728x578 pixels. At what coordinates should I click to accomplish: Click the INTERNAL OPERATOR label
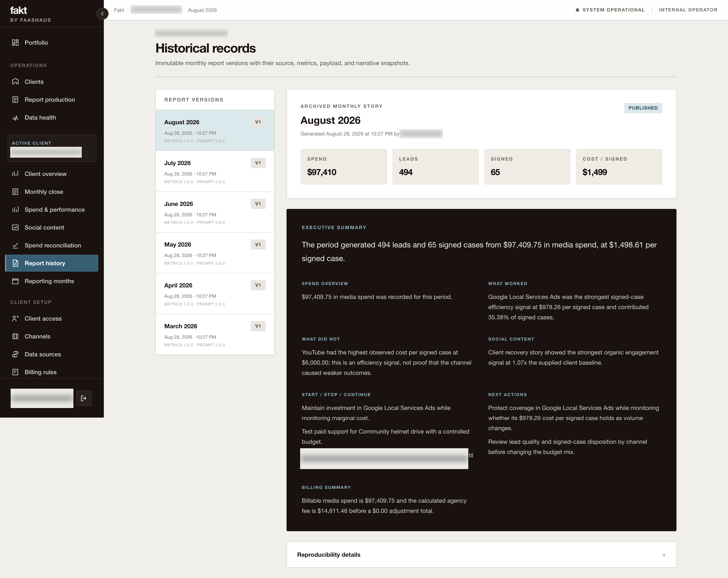click(x=688, y=10)
